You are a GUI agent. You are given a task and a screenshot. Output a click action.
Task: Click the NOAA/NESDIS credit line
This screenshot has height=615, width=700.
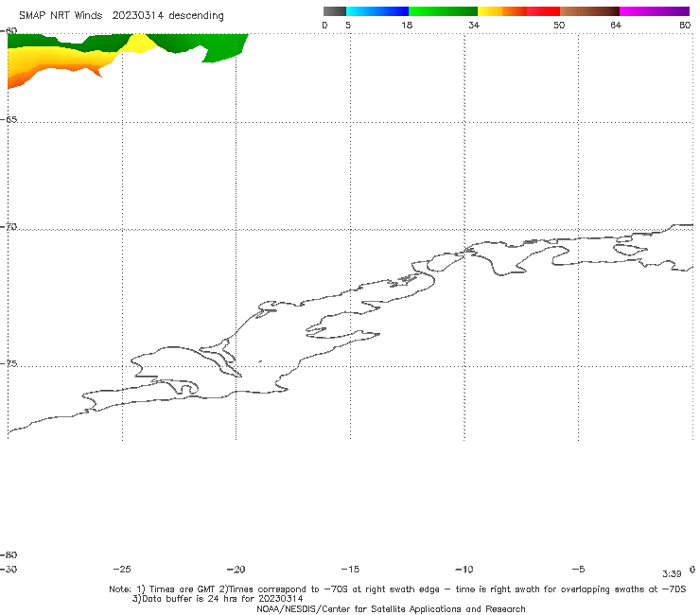pos(391,608)
